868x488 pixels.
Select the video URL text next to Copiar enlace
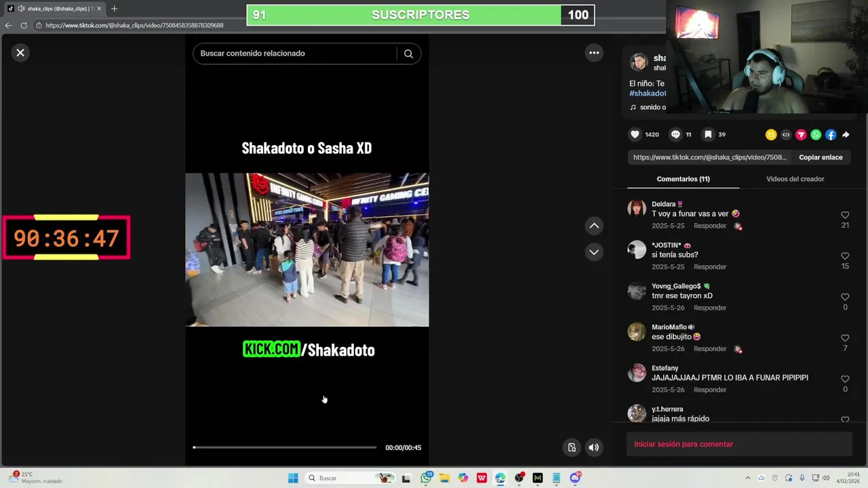pyautogui.click(x=710, y=157)
